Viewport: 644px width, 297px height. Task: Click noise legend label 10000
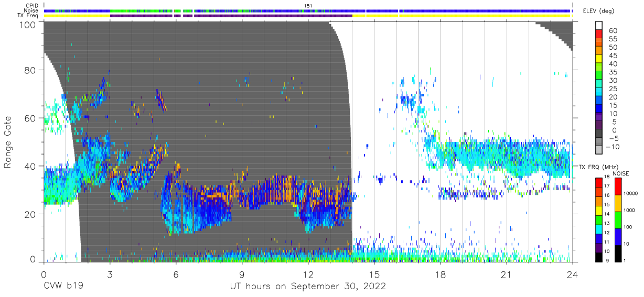point(630,193)
